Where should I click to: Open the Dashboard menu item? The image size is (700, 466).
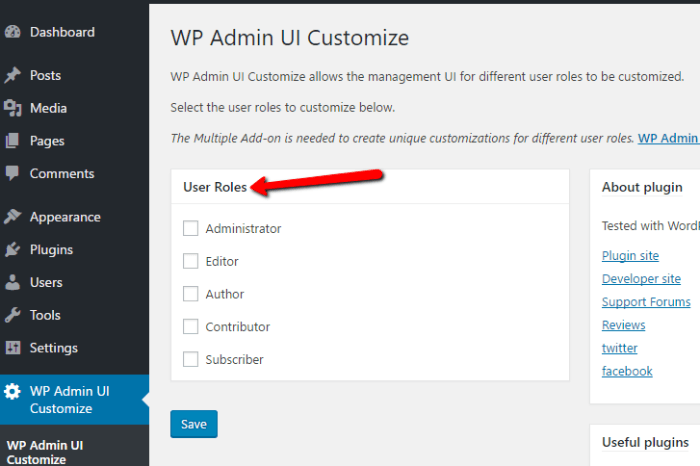tap(62, 32)
